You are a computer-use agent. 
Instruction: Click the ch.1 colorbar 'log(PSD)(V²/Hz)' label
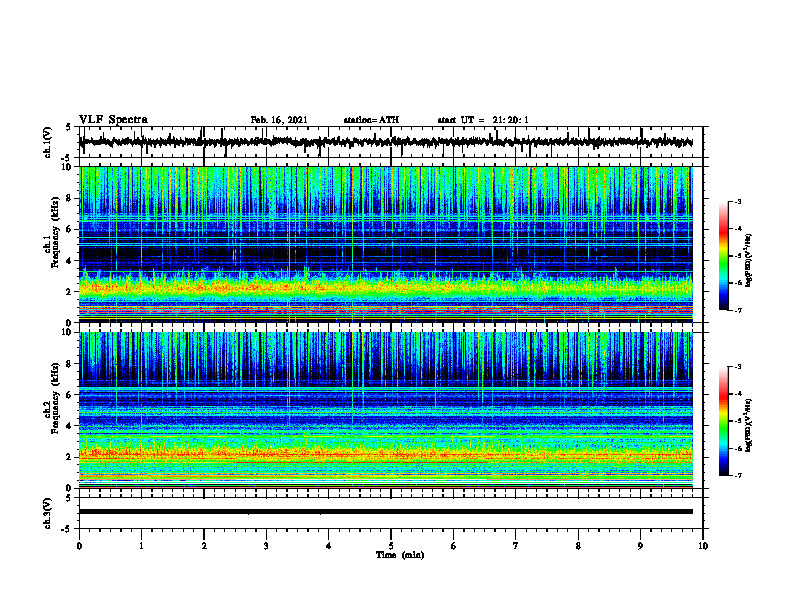[x=749, y=261]
